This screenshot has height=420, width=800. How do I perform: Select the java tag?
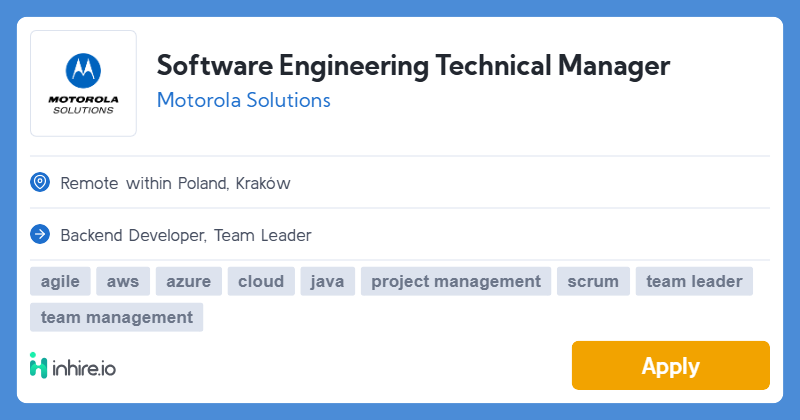coord(328,281)
